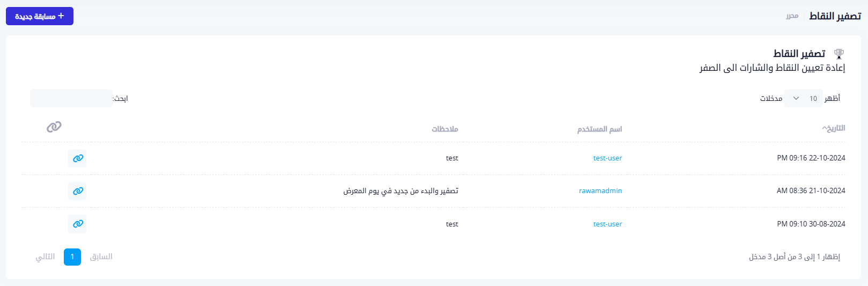Click the التالي pagination item
868x286 pixels.
coord(46,257)
